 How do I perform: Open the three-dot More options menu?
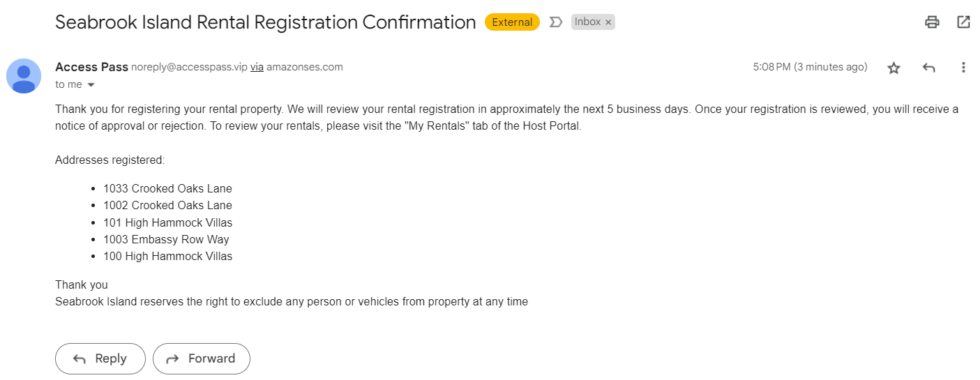[x=963, y=68]
